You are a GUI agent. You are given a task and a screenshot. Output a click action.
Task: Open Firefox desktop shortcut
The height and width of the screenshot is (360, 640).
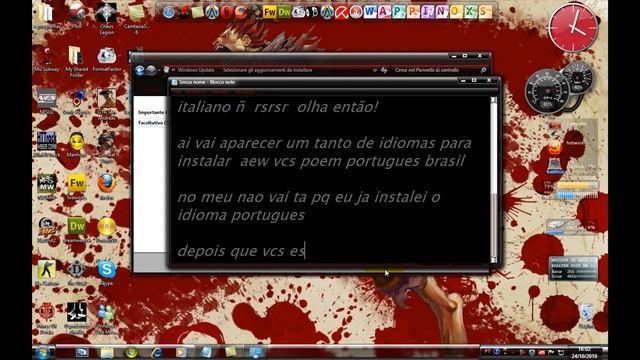point(107,187)
